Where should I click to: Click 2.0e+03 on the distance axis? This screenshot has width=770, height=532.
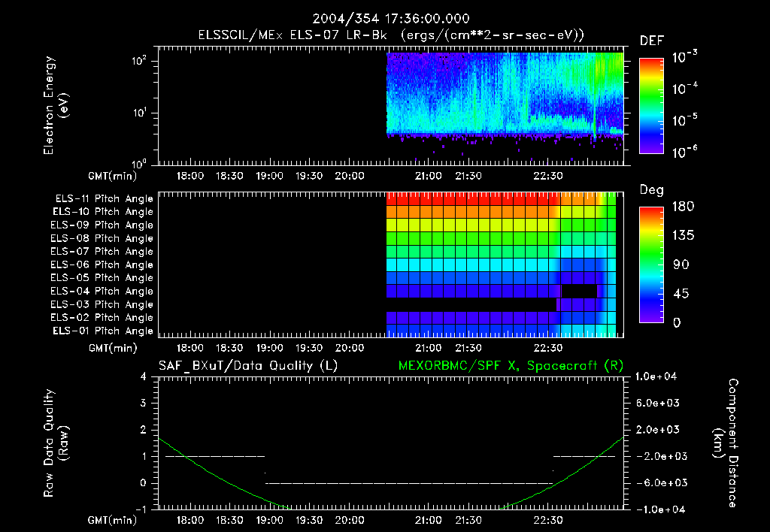tap(658, 429)
